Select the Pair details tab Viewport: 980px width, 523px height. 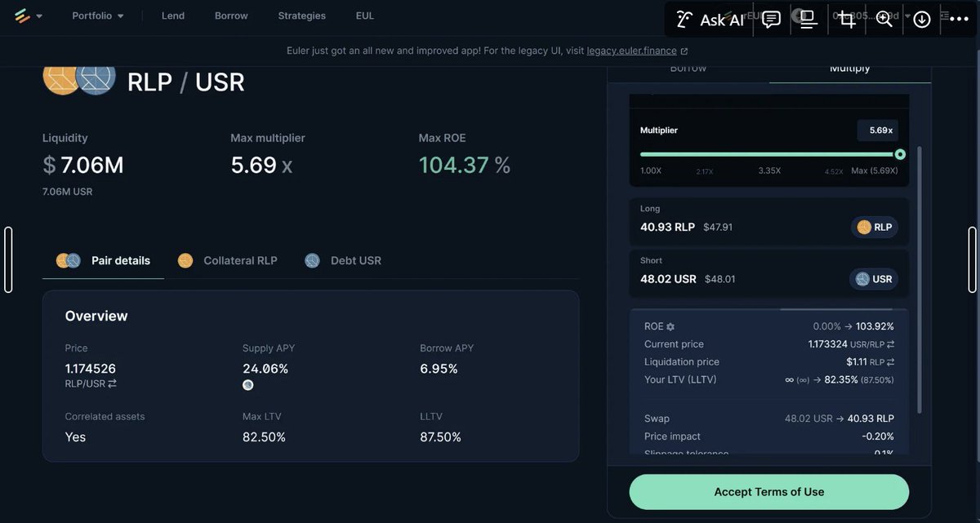[104, 261]
